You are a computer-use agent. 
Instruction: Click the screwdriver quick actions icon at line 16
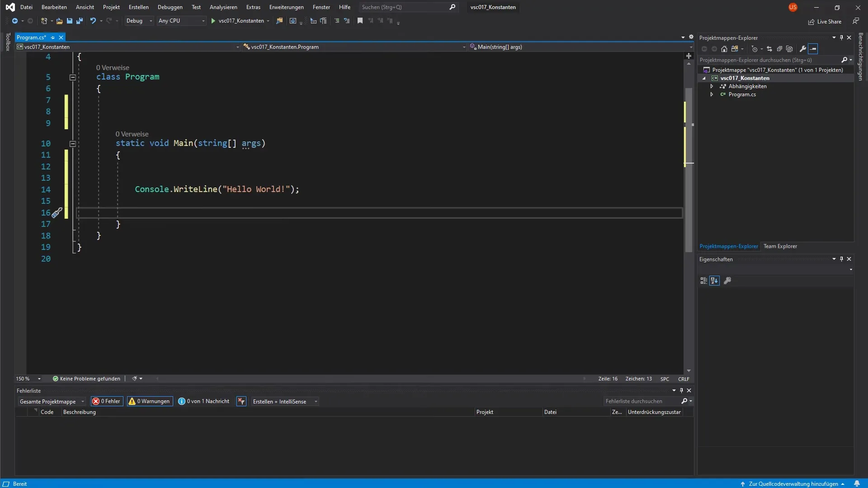tap(57, 213)
